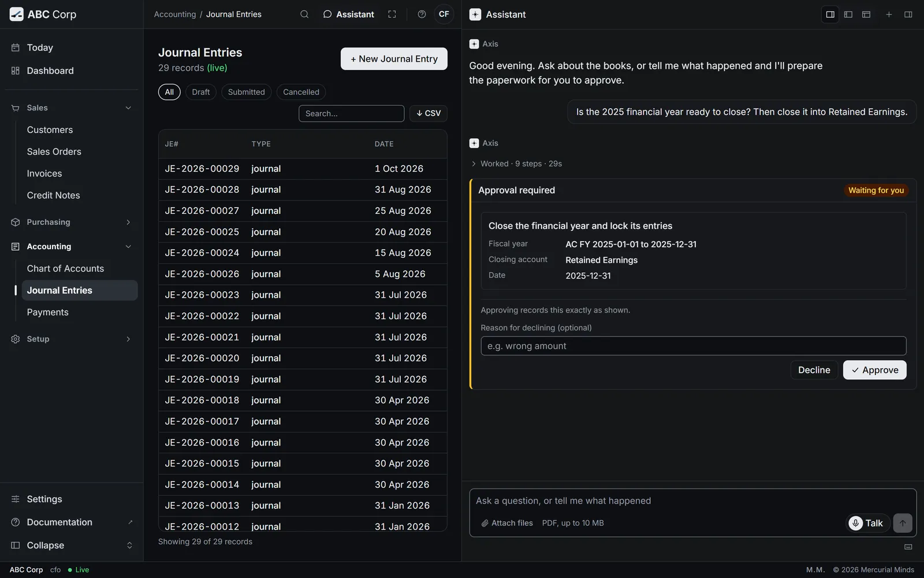Filter journal entries by Cancelled
The height and width of the screenshot is (578, 924).
point(301,92)
